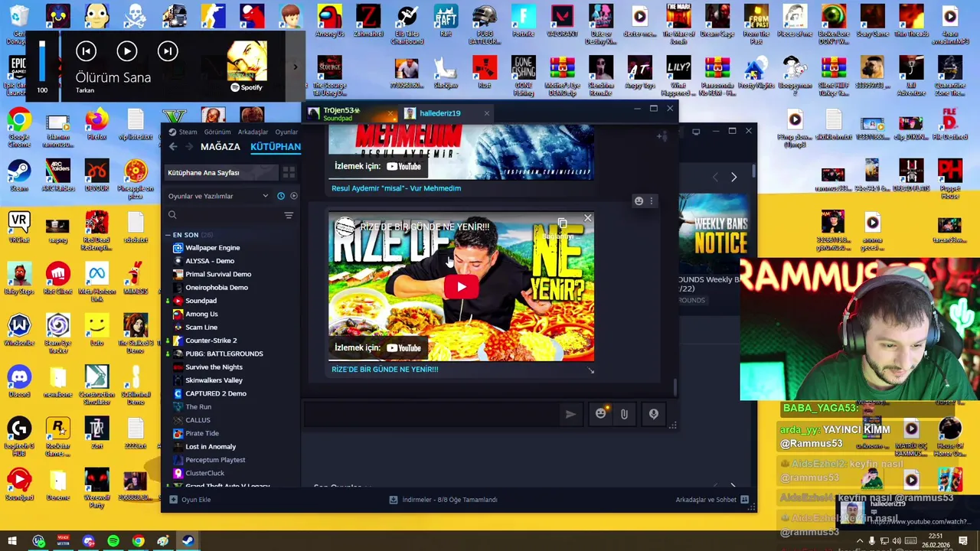Screen dimensions: 980x551
Task: Open message options three-dot menu
Action: [x=652, y=201]
